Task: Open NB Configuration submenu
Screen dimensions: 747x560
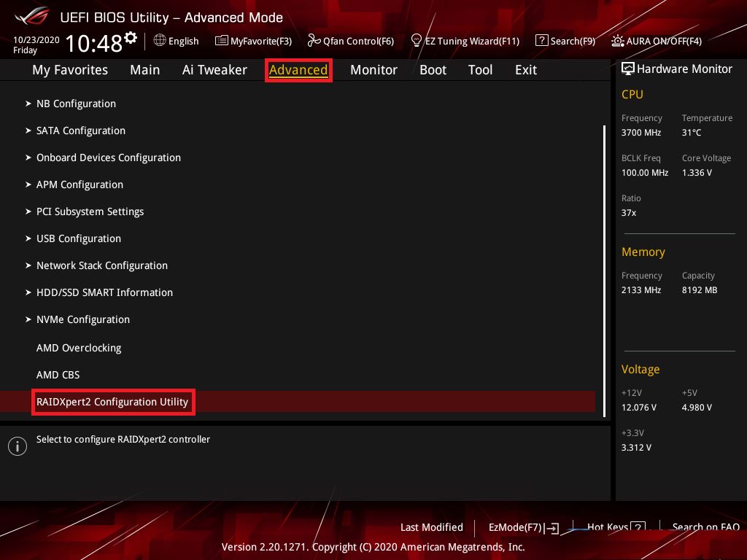Action: click(76, 104)
